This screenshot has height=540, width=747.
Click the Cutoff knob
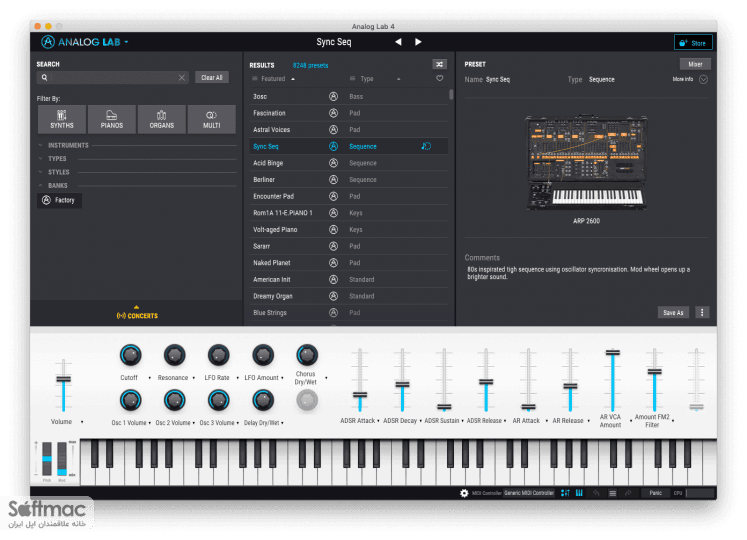tap(130, 355)
